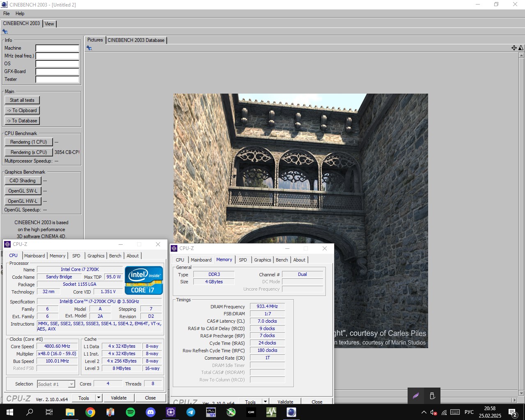Click the To Clipboard button
Viewport: 525px width, 420px height.
pyautogui.click(x=22, y=110)
